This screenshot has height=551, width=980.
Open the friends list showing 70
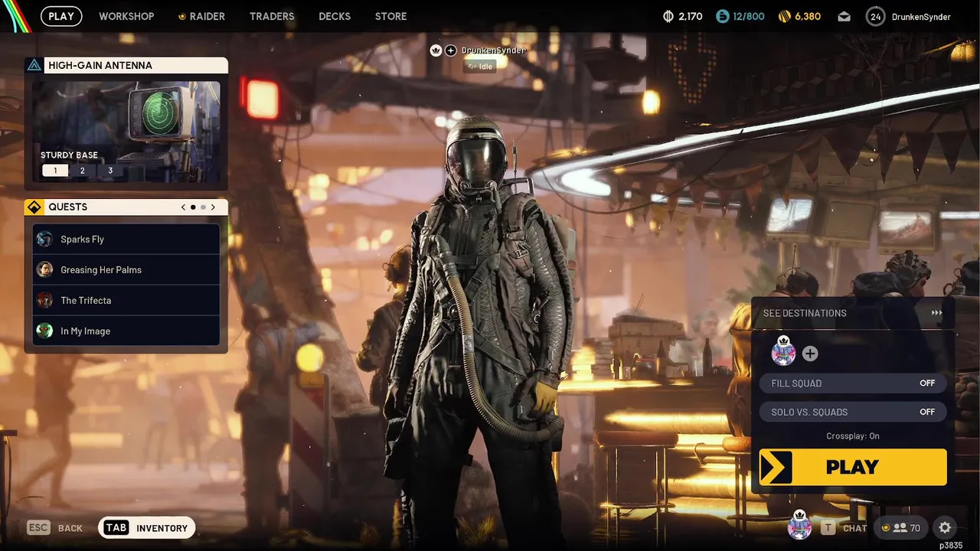(x=900, y=528)
